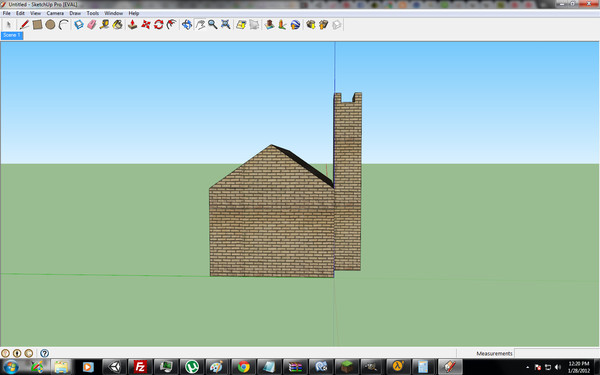Open uTorrent from the taskbar
This screenshot has height=375, width=600.
[192, 367]
